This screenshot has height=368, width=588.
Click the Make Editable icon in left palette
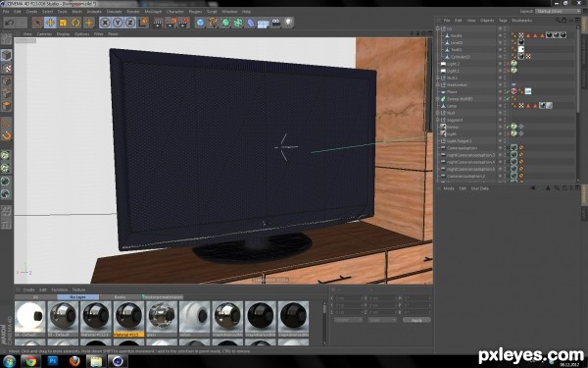pos(7,38)
